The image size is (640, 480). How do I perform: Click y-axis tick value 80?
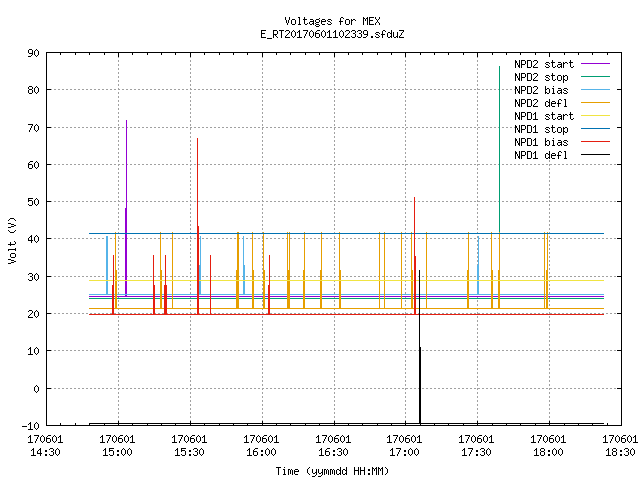tap(33, 90)
